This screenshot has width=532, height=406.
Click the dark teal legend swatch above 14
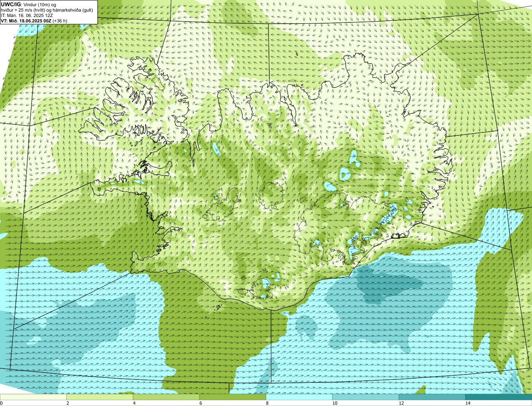[499, 397]
